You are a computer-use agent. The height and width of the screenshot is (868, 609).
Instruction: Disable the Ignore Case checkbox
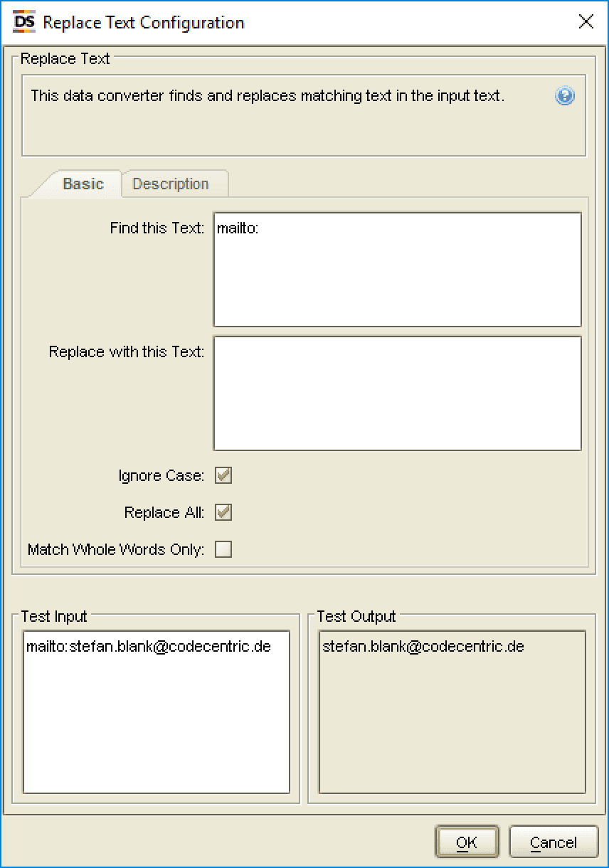[x=223, y=475]
